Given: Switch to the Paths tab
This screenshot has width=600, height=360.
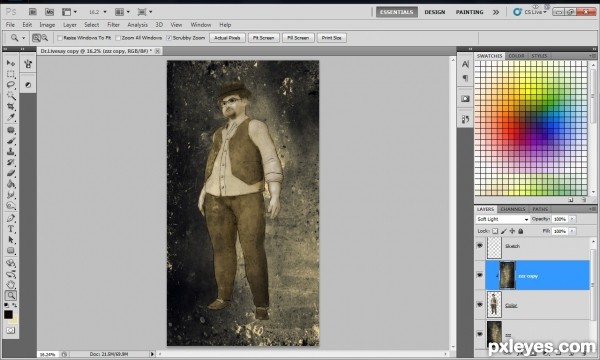Looking at the screenshot, I should (x=540, y=209).
